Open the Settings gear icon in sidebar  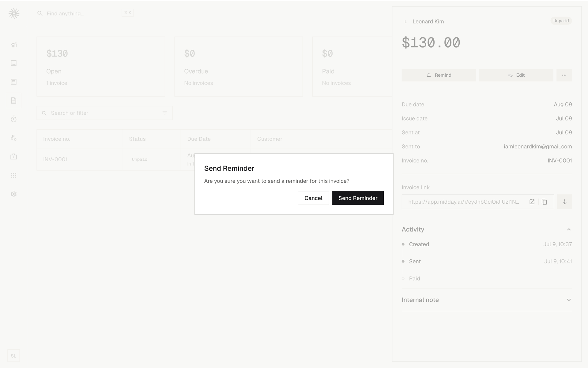13,194
